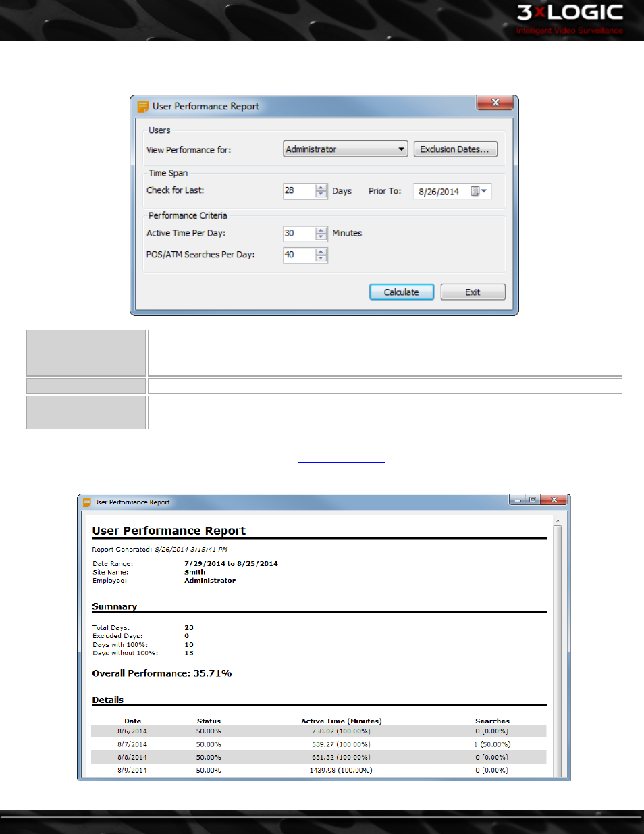Screen dimensions: 644x834
Task: Close the User Performance Report dialog
Action: [x=495, y=103]
